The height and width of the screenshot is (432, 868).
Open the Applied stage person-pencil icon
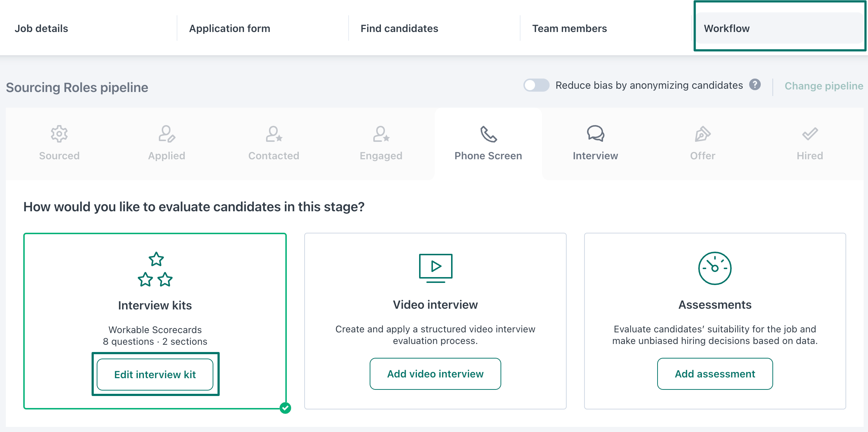point(167,134)
